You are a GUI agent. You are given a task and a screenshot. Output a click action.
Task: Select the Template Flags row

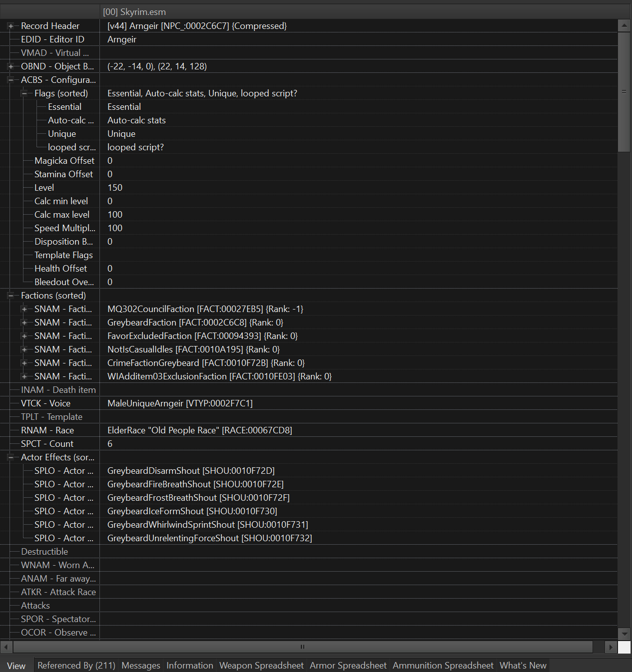pos(309,255)
